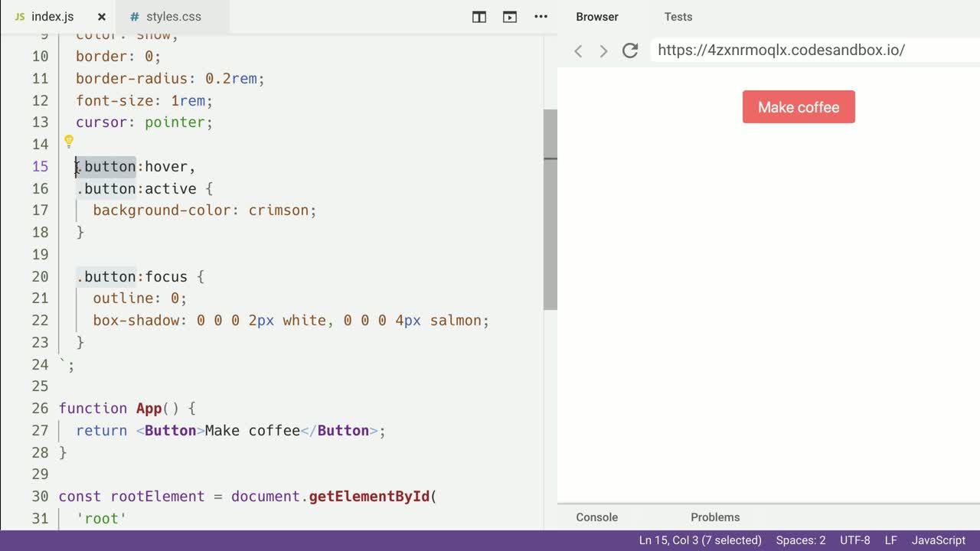Go forward in the preview browser
This screenshot has width=980, height=551.
(x=603, y=51)
